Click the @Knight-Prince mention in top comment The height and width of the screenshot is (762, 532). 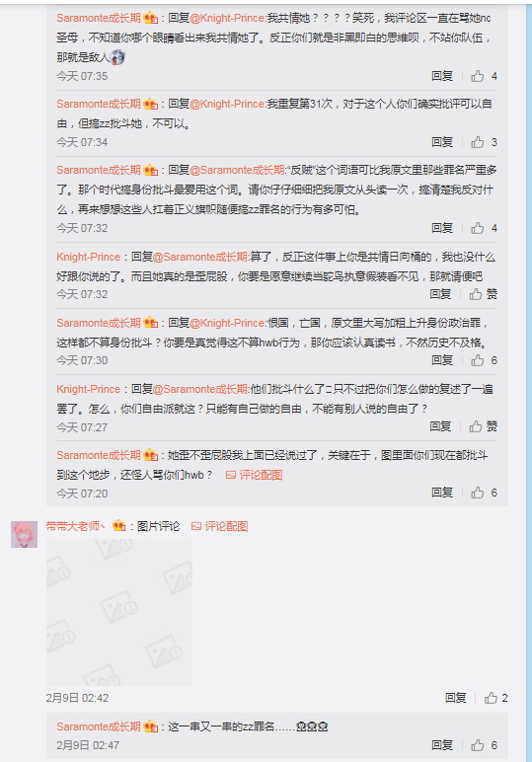pyautogui.click(x=227, y=18)
